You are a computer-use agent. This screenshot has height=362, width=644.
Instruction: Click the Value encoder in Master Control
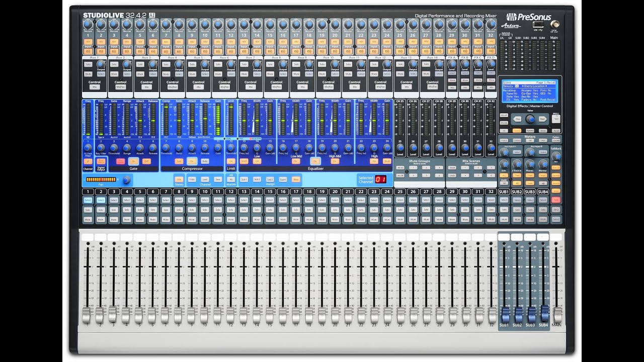click(x=530, y=119)
